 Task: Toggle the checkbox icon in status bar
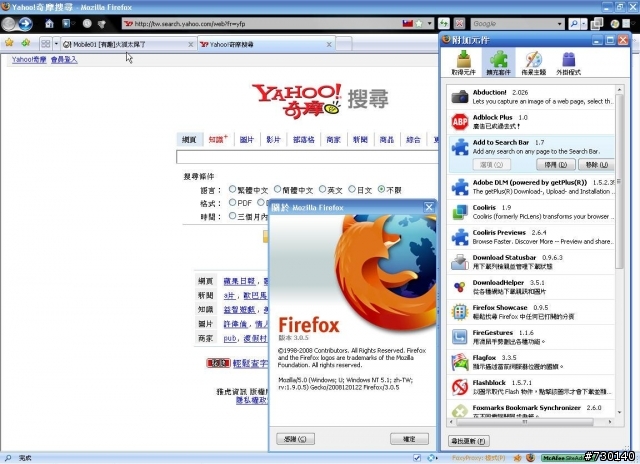(x=417, y=458)
